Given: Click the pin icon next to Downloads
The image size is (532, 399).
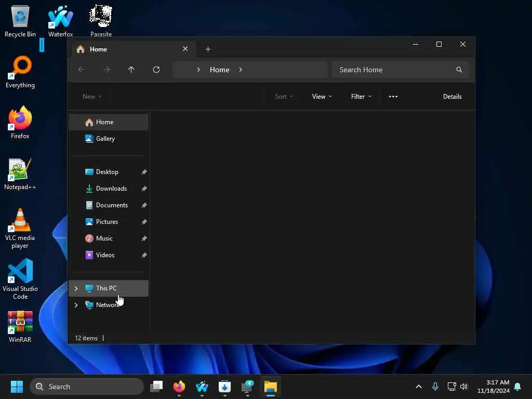Looking at the screenshot, I should pyautogui.click(x=144, y=189).
